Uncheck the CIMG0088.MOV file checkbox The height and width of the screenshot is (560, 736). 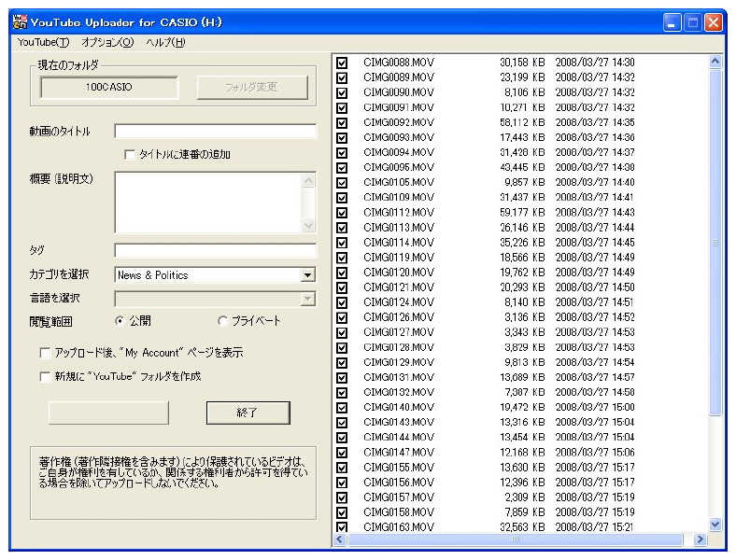342,63
